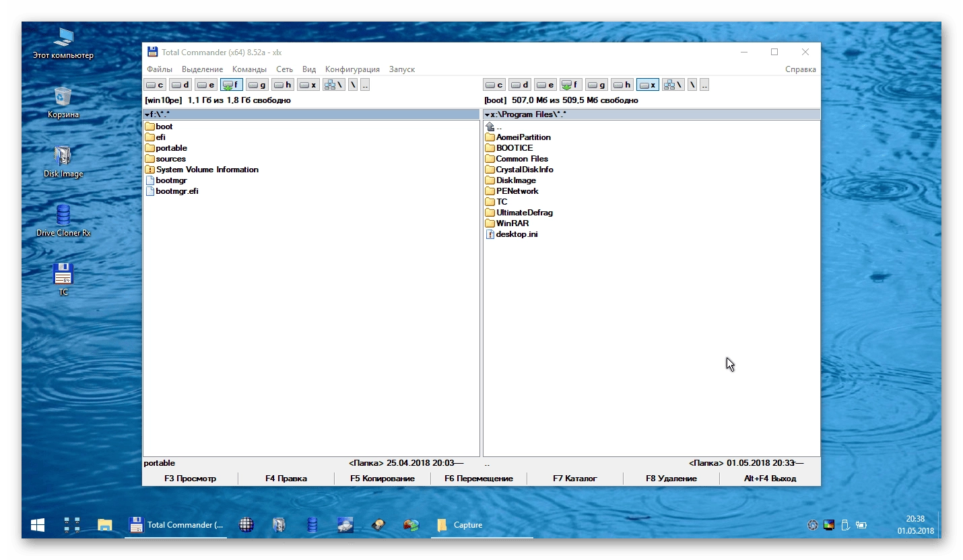Select the boot folder in left panel
The width and height of the screenshot is (963, 560).
click(159, 127)
